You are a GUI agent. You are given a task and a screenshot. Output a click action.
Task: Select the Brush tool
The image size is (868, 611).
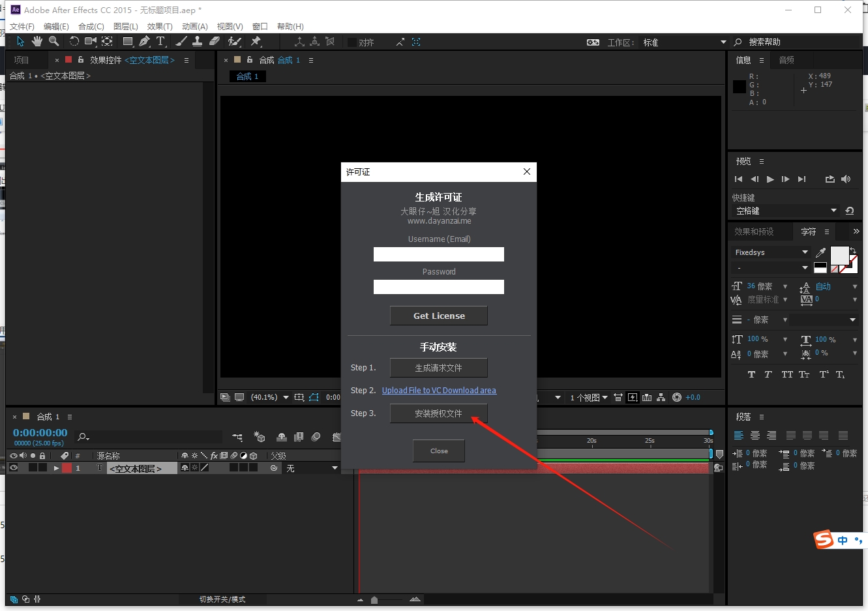pos(181,42)
